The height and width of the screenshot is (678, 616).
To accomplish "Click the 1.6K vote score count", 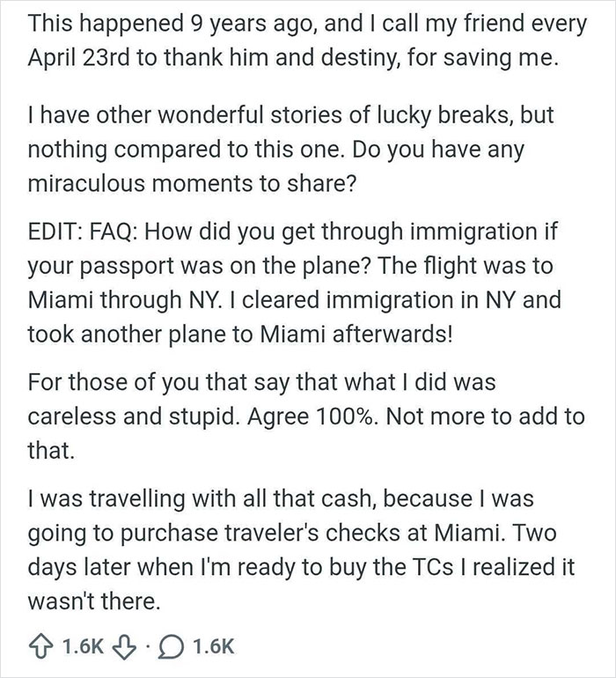I will (x=84, y=649).
